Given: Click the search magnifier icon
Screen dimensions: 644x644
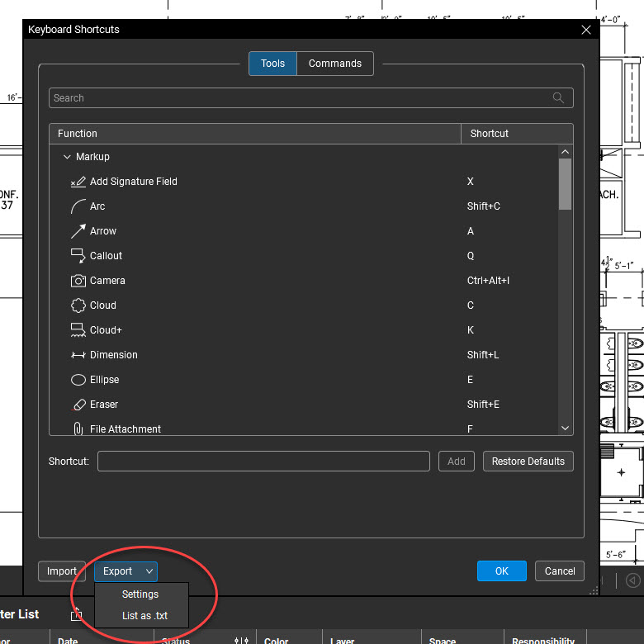Looking at the screenshot, I should click(x=558, y=97).
